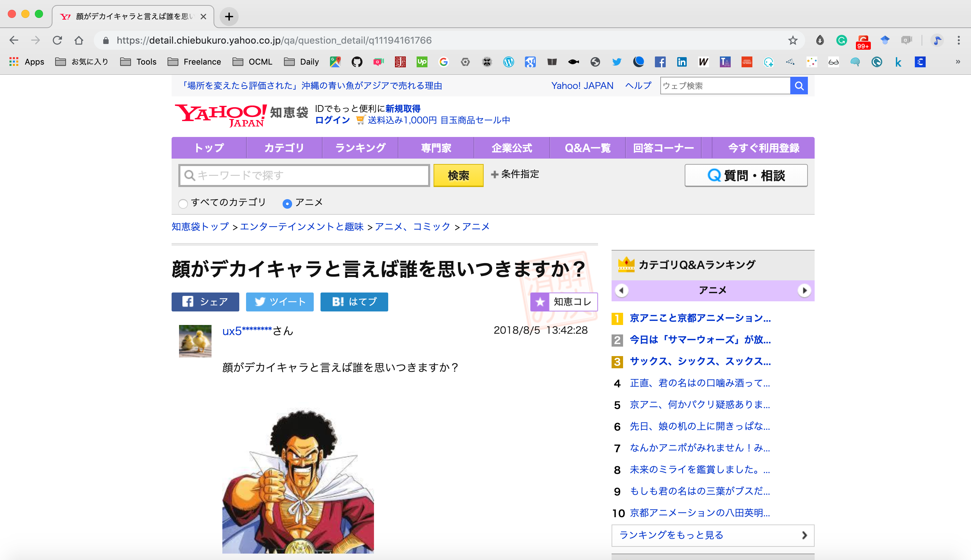This screenshot has width=971, height=560.
Task: Bookmark this page with the star icon
Action: (x=792, y=40)
